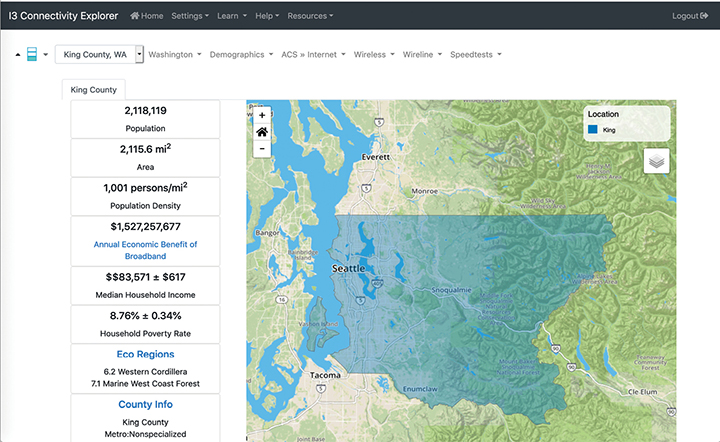This screenshot has width=720, height=442.
Task: Open the Speedtests dropdown
Action: pyautogui.click(x=475, y=55)
